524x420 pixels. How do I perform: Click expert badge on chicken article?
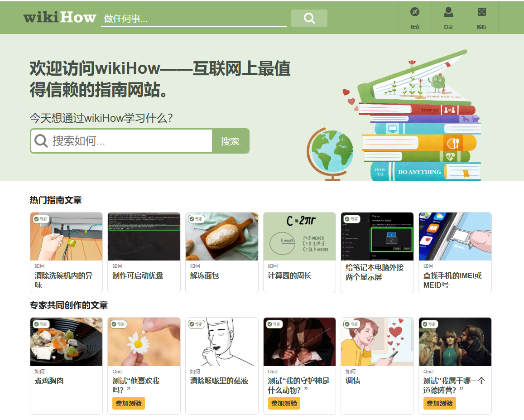pyautogui.click(x=41, y=324)
